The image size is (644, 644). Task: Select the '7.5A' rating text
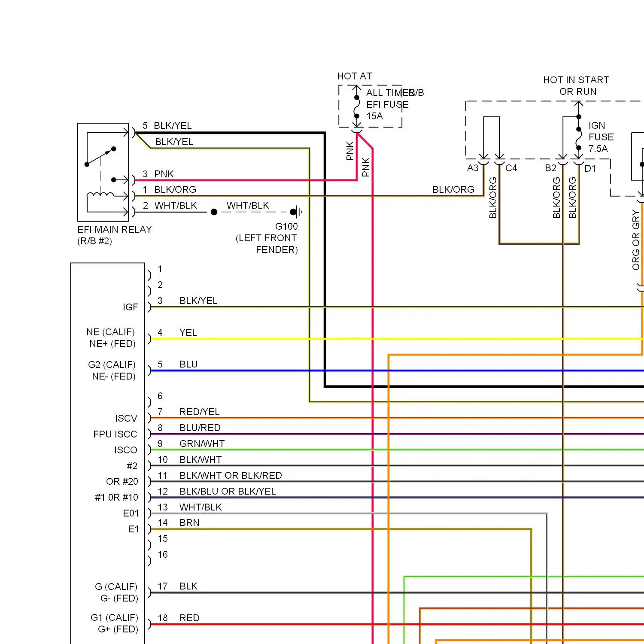[x=598, y=149]
